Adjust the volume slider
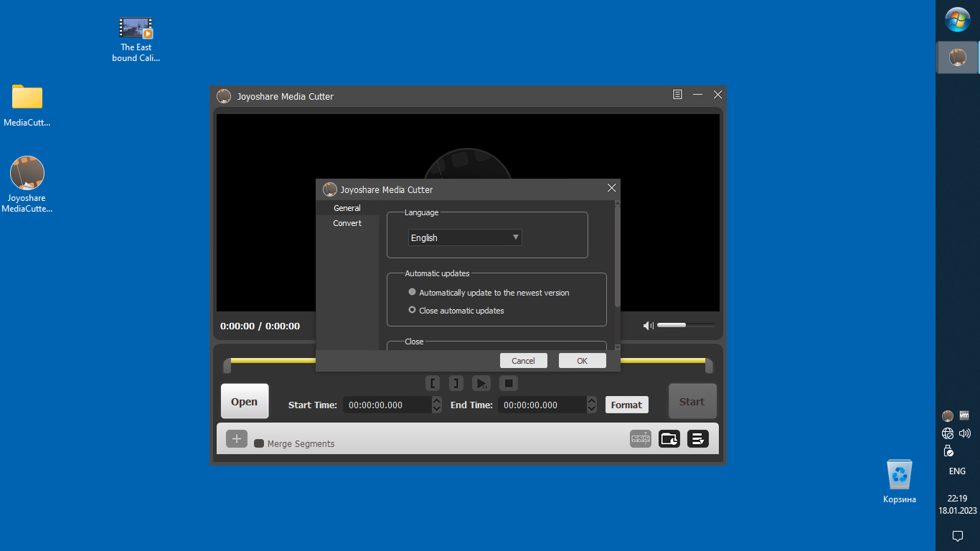The width and height of the screenshot is (980, 551). [685, 326]
